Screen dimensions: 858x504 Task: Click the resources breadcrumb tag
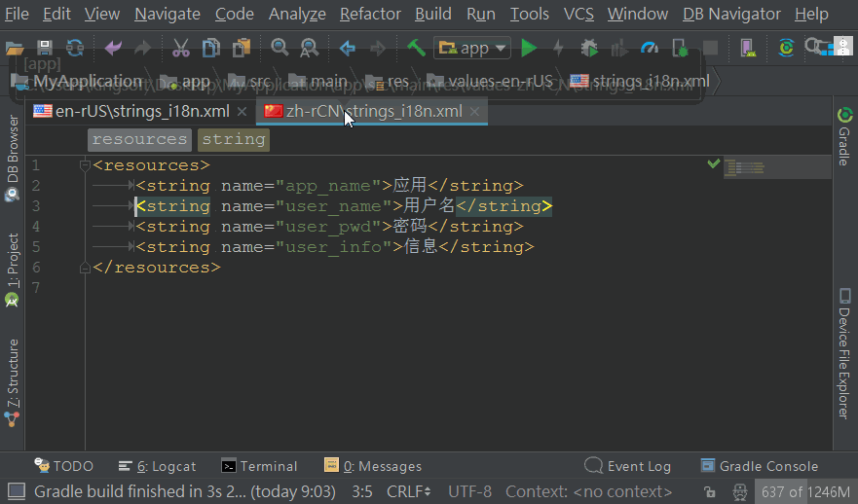(x=139, y=139)
